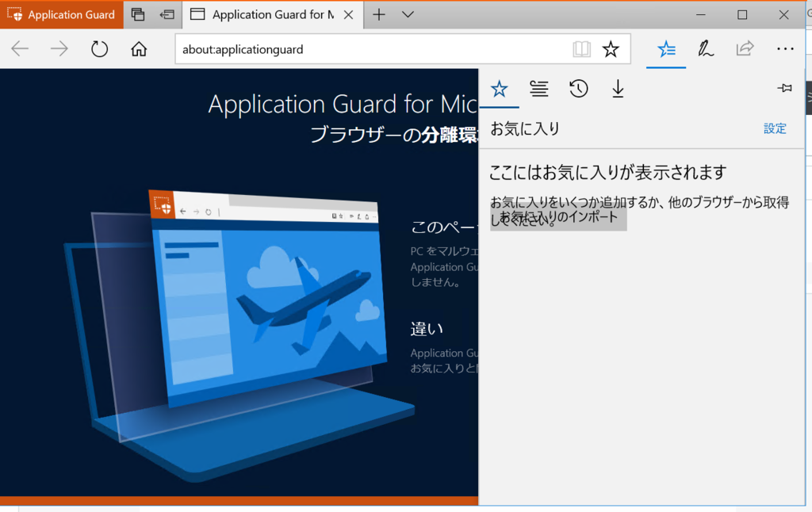Toggle the Hub favorites panel button

666,49
